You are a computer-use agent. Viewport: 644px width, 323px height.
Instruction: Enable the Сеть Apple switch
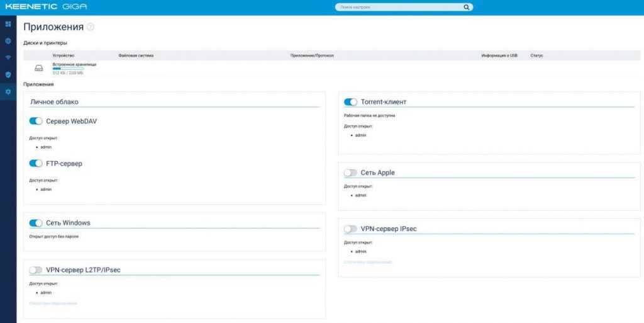(350, 173)
